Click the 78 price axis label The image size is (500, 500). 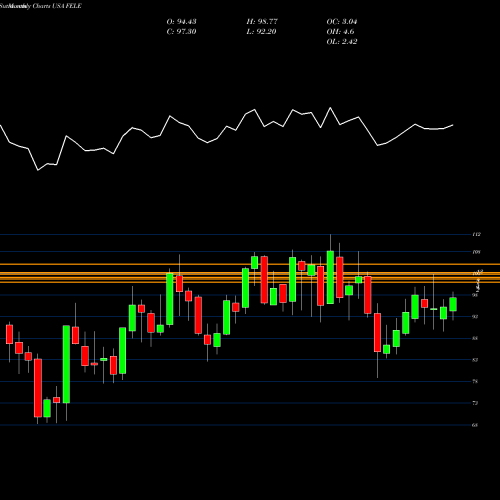[475, 381]
